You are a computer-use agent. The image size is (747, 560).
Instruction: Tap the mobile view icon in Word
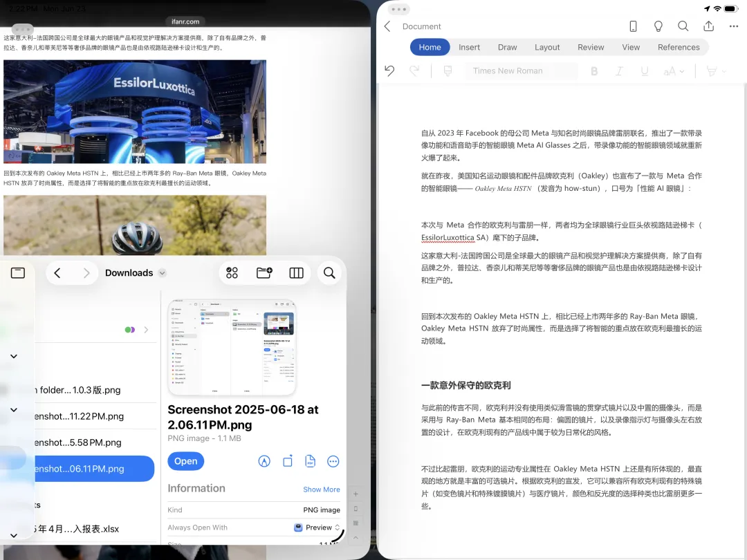pyautogui.click(x=633, y=26)
